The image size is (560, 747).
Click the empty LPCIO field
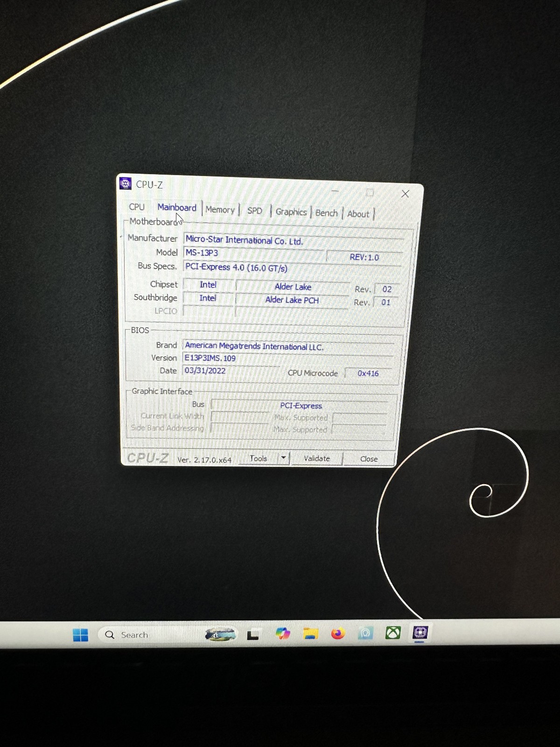point(208,310)
